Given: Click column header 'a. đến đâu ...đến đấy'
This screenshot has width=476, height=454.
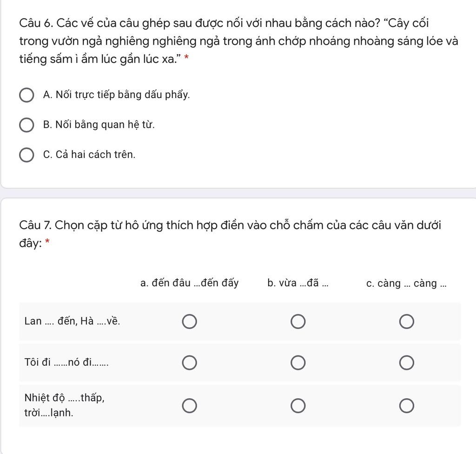Looking at the screenshot, I should (190, 283).
